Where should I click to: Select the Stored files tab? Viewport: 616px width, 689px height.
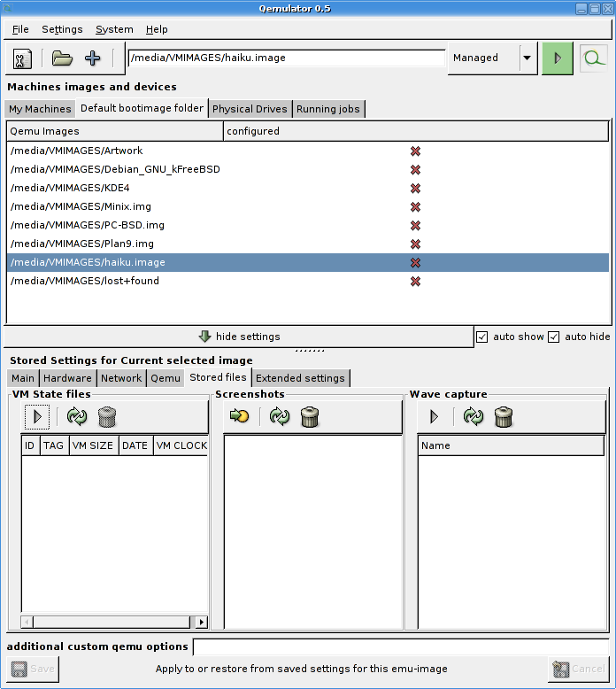point(219,377)
